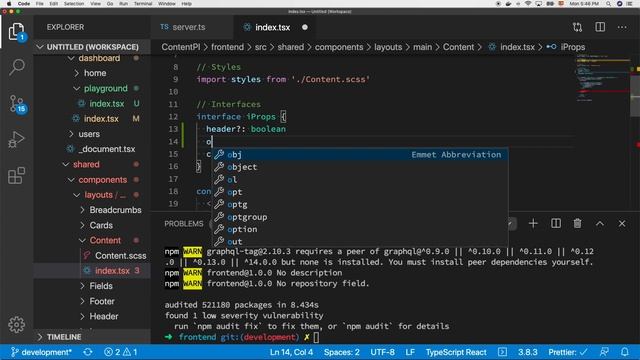Open the Search view in the activity bar
This screenshot has width=640, height=360.
pyautogui.click(x=17, y=67)
